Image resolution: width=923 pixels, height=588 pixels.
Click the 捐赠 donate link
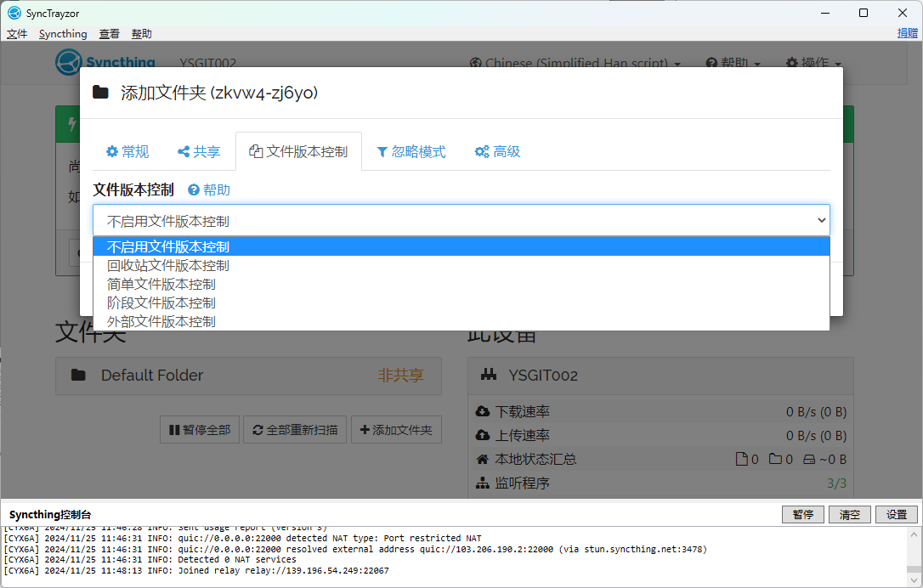tap(907, 33)
